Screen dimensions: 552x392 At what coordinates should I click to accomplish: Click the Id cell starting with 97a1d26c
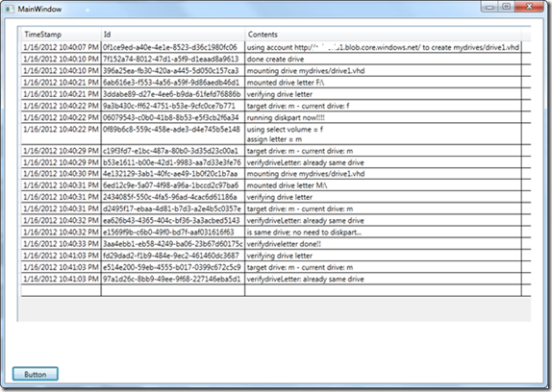[x=173, y=279]
